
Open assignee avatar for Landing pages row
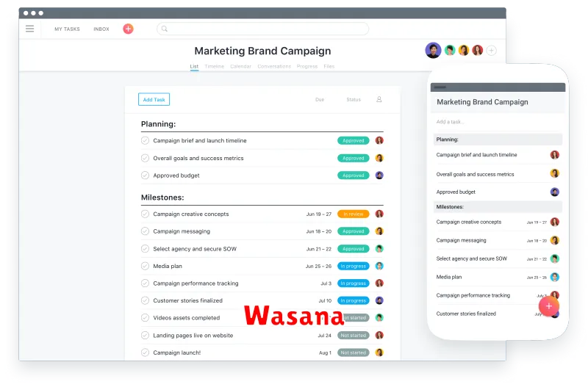pos(379,336)
